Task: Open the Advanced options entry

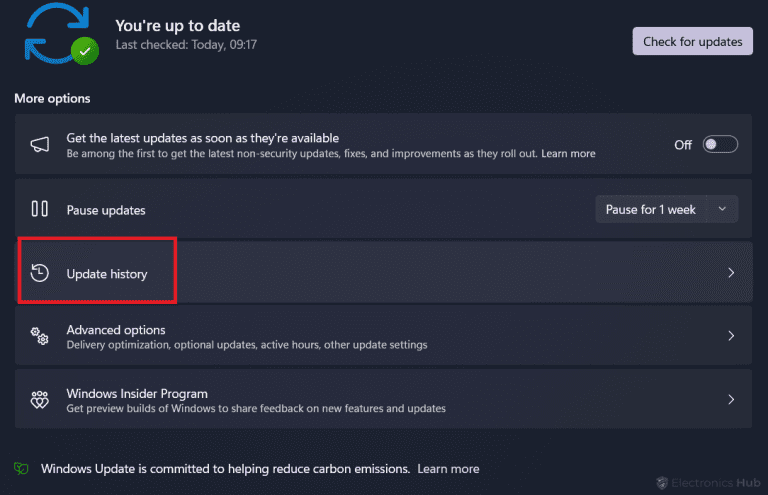Action: coord(116,330)
